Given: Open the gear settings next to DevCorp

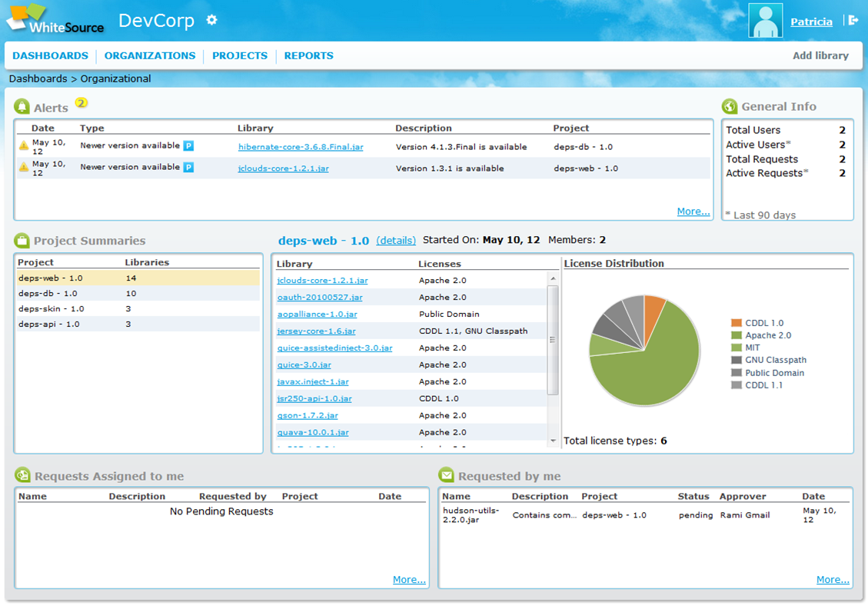Looking at the screenshot, I should [x=211, y=20].
